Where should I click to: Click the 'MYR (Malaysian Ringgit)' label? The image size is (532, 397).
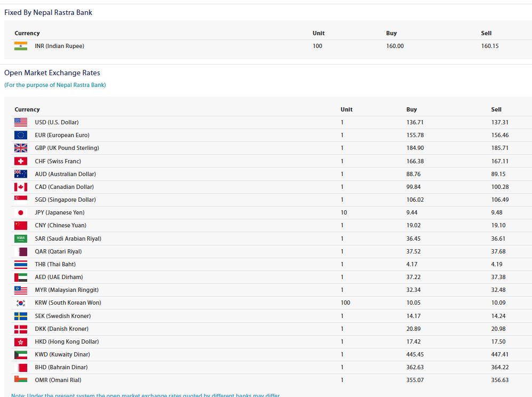click(67, 290)
